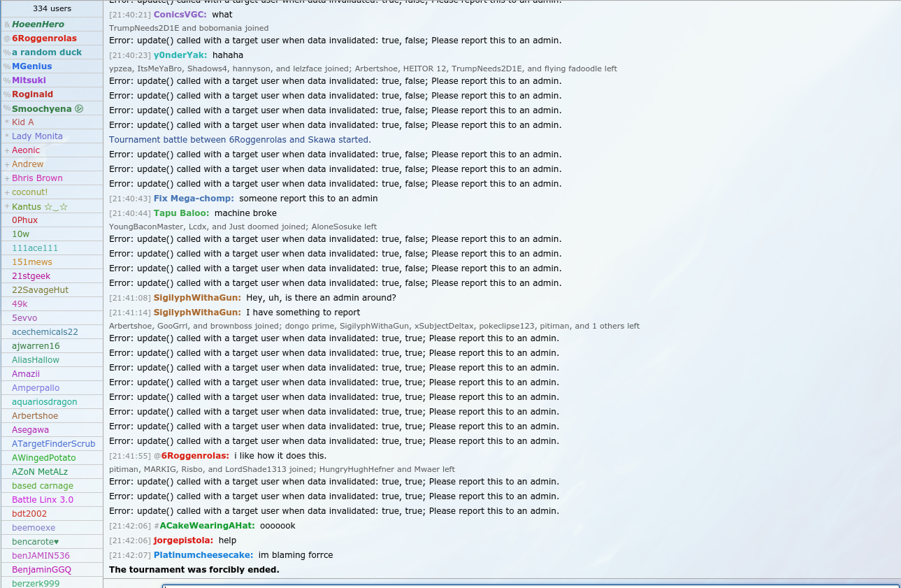Focus the chat message input box
The height and width of the screenshot is (588, 901).
530,585
